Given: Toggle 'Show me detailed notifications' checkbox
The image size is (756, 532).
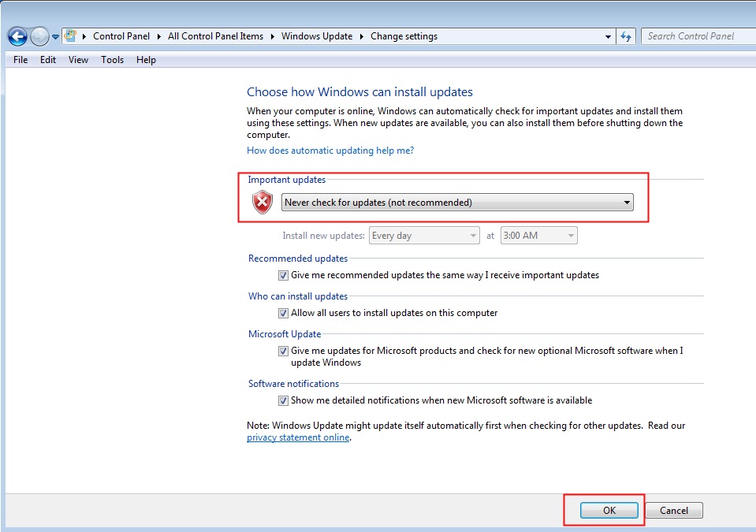Looking at the screenshot, I should click(x=284, y=401).
